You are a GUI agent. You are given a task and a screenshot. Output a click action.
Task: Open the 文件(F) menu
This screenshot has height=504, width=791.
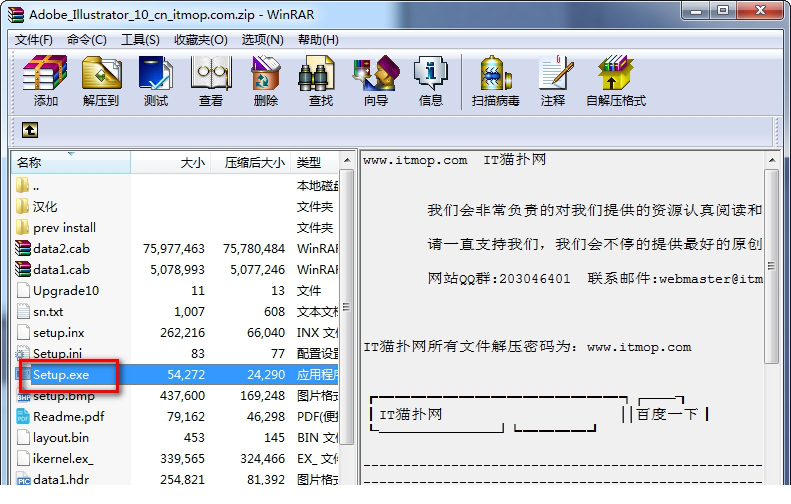34,40
